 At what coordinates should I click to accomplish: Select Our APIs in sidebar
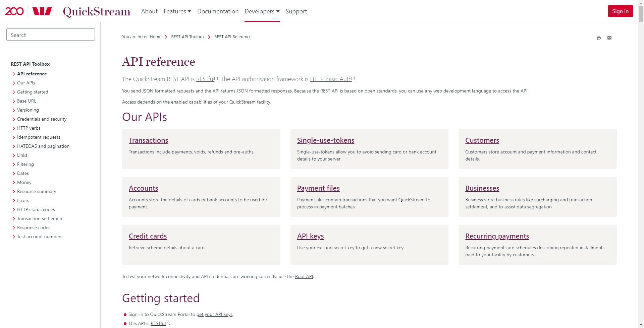click(x=26, y=83)
